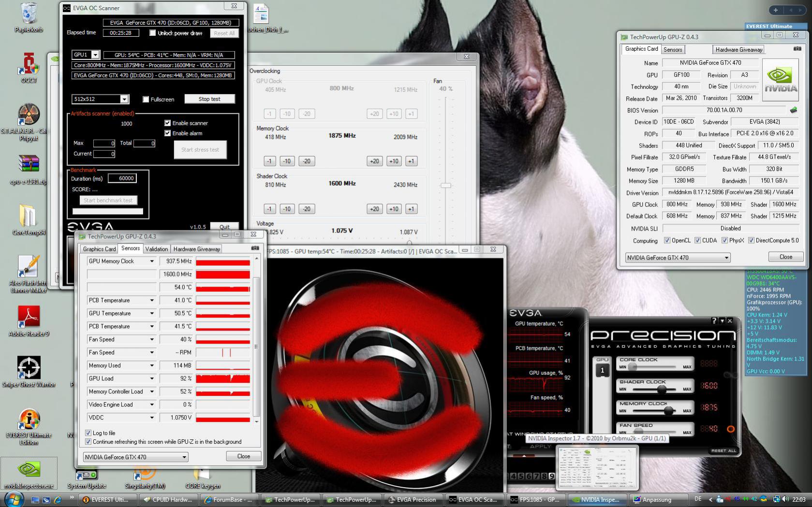812x507 pixels.
Task: Disable the Enable alarm checkbox
Action: [167, 133]
